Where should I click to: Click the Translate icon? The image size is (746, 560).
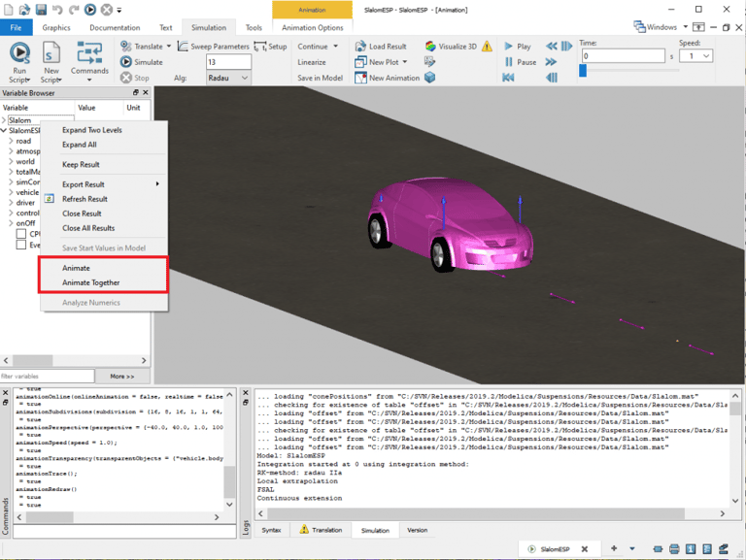[x=125, y=47]
